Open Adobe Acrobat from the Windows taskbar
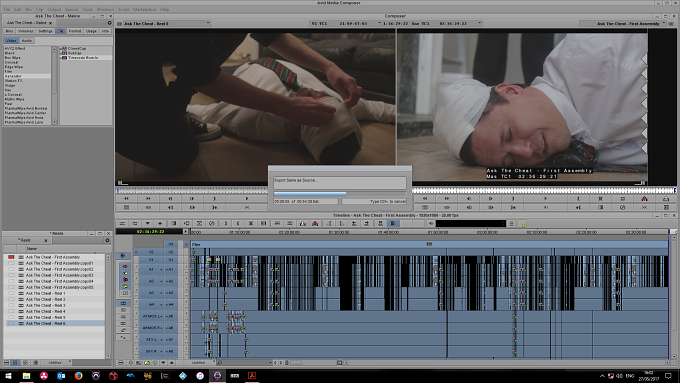This screenshot has width=680, height=383. (x=252, y=376)
